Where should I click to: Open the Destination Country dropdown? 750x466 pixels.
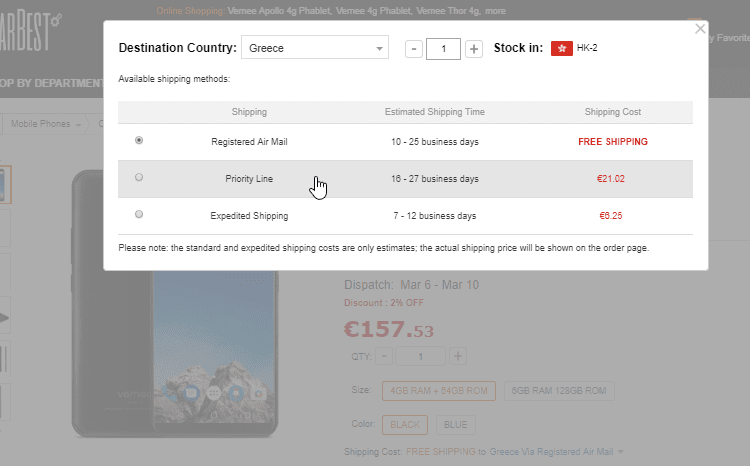coord(316,48)
